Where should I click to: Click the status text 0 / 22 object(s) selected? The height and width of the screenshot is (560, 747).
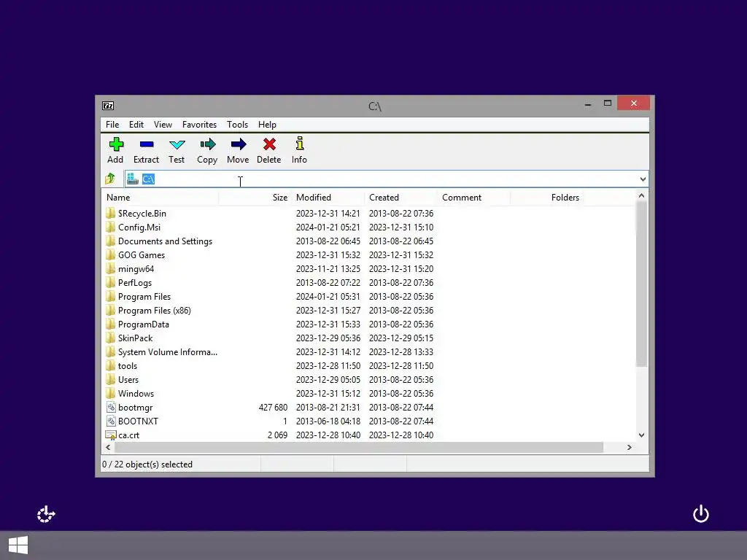pos(147,464)
